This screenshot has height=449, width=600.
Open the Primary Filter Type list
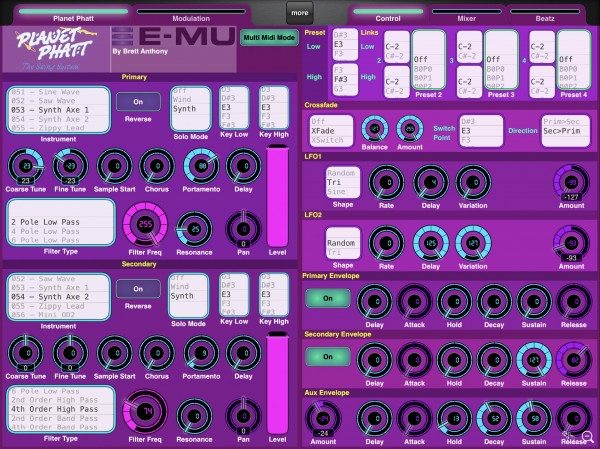(x=61, y=222)
